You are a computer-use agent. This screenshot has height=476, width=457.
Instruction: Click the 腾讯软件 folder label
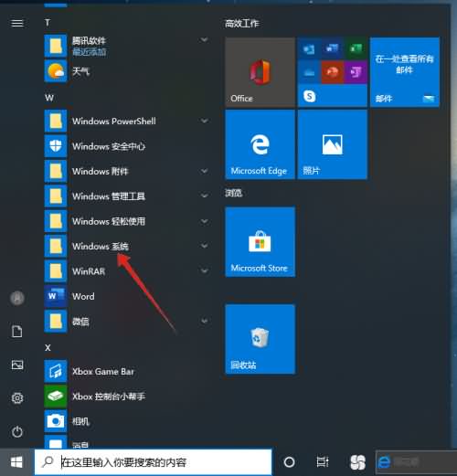[89, 41]
